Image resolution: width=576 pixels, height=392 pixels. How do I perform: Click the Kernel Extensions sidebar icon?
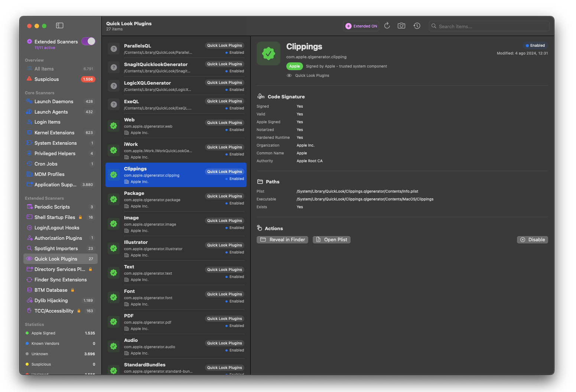pos(29,133)
